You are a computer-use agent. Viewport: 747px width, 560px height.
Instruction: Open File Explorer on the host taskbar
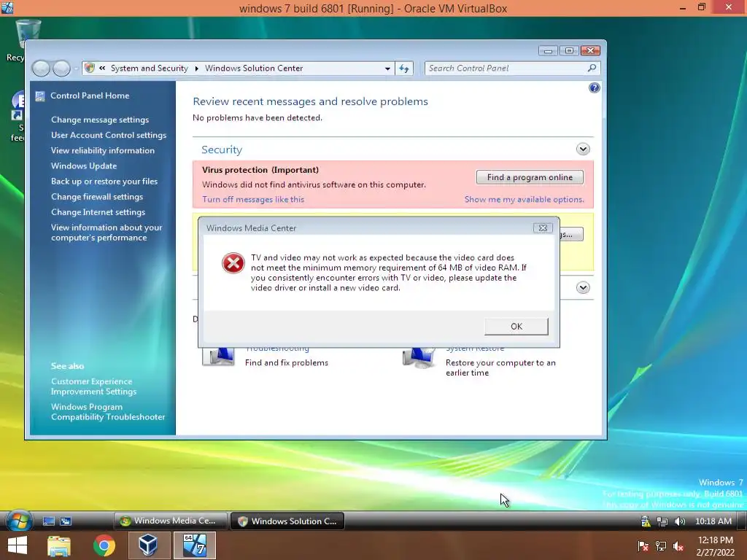(59, 545)
